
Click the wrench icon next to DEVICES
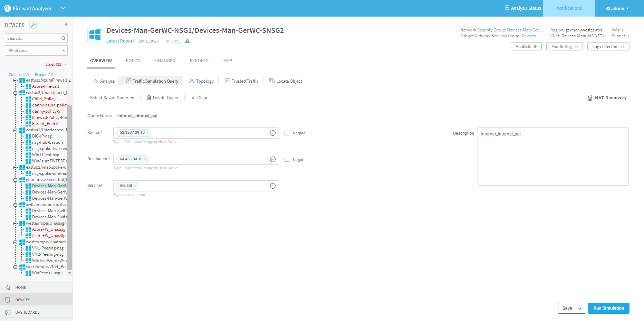pyautogui.click(x=33, y=25)
